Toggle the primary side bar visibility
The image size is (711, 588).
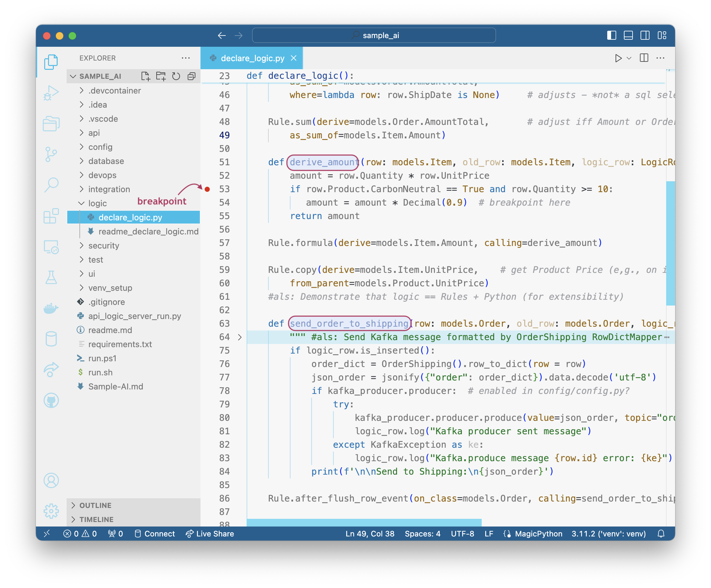611,35
